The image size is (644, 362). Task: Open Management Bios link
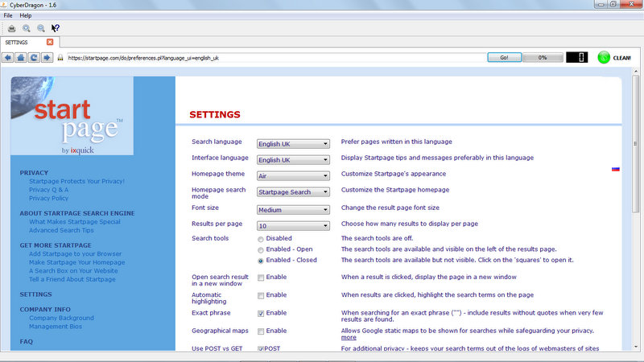56,327
